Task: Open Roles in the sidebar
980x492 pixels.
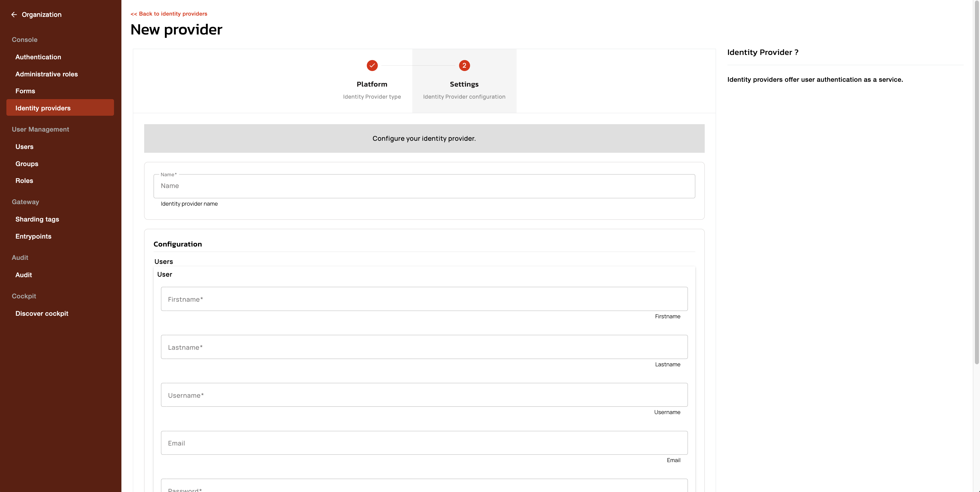Action: coord(24,181)
